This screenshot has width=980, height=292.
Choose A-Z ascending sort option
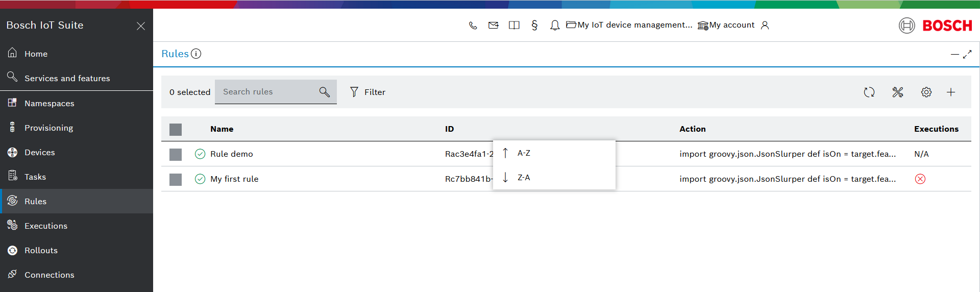pos(554,153)
